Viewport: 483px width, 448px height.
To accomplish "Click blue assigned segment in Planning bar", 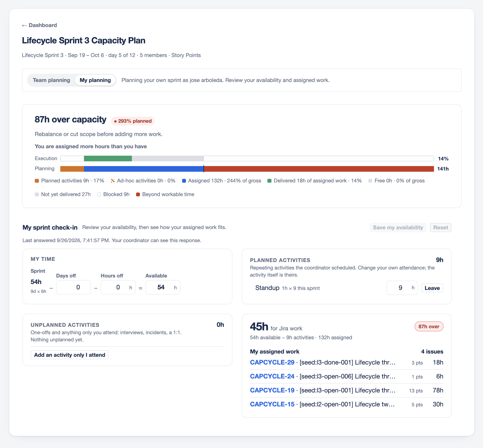I will (x=144, y=169).
